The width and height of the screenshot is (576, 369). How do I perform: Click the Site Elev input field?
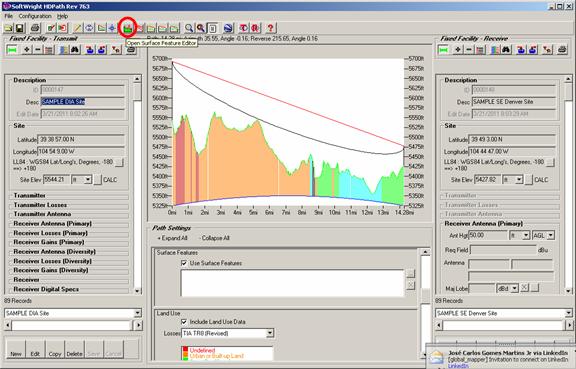tap(56, 180)
